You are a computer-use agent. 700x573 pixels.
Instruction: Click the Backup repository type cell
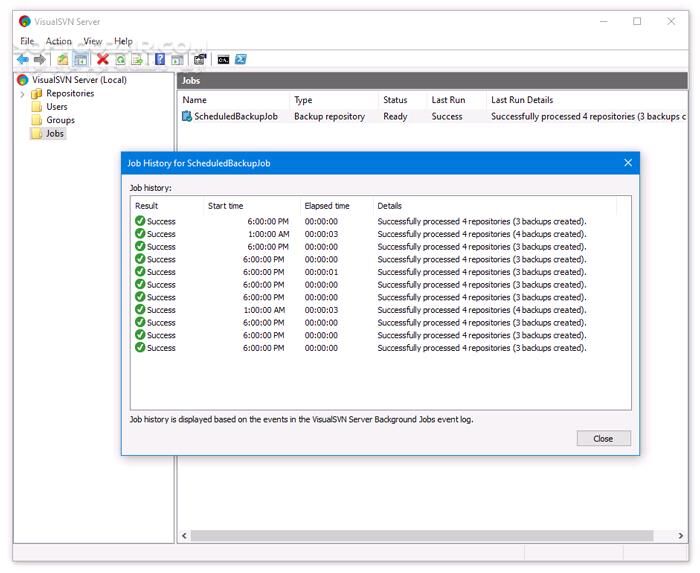pos(329,116)
